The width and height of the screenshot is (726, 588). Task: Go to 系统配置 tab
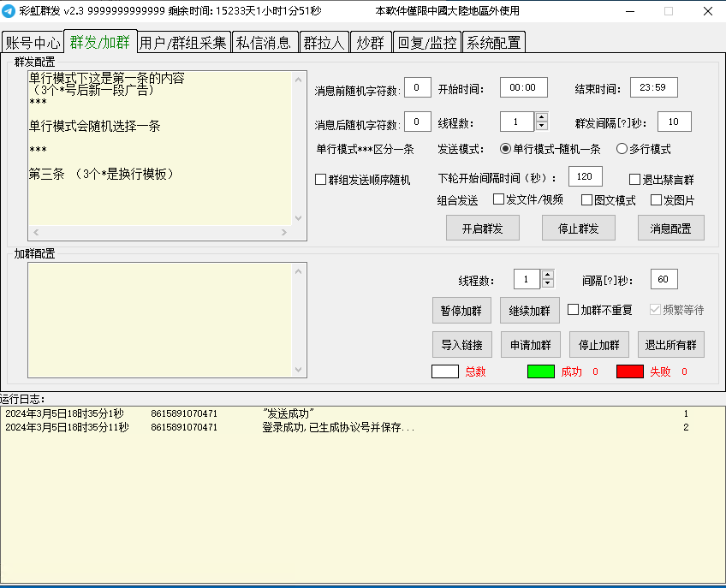[493, 43]
